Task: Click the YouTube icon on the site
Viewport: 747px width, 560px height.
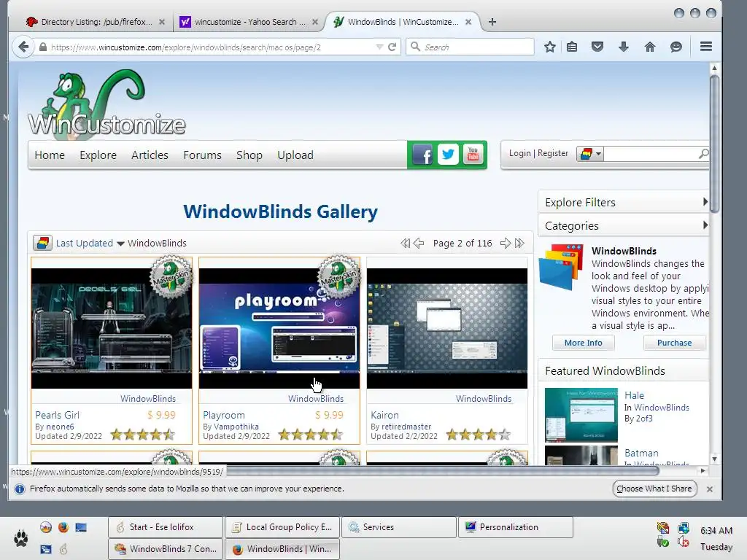Action: click(473, 155)
